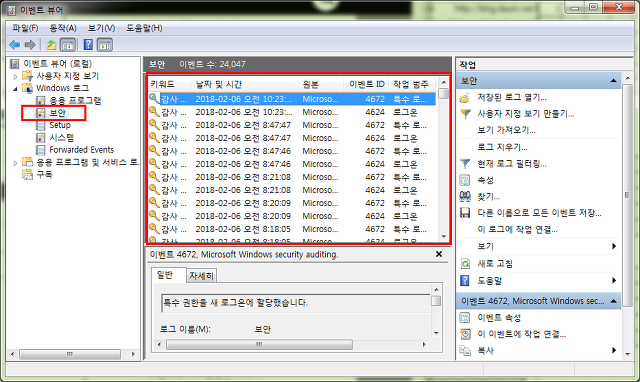Image resolution: width=640 pixels, height=382 pixels.
Task: Select the 10:23 event with ID 4672
Action: click(x=292, y=99)
